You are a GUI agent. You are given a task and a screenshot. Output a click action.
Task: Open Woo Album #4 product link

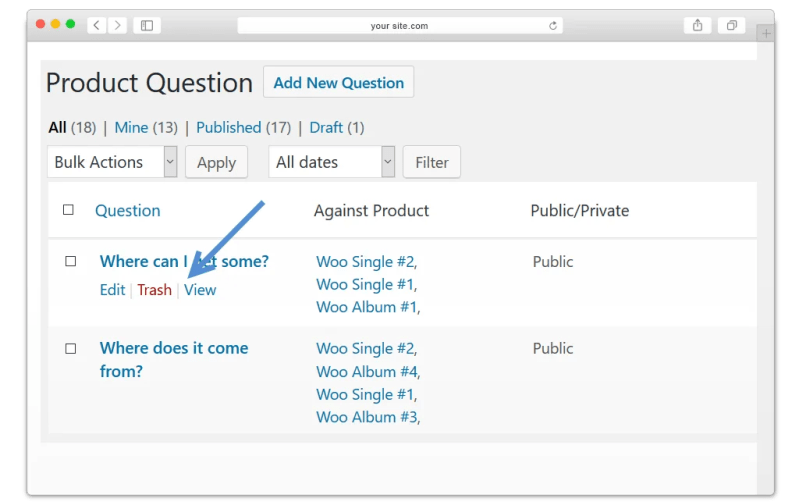pyautogui.click(x=366, y=372)
